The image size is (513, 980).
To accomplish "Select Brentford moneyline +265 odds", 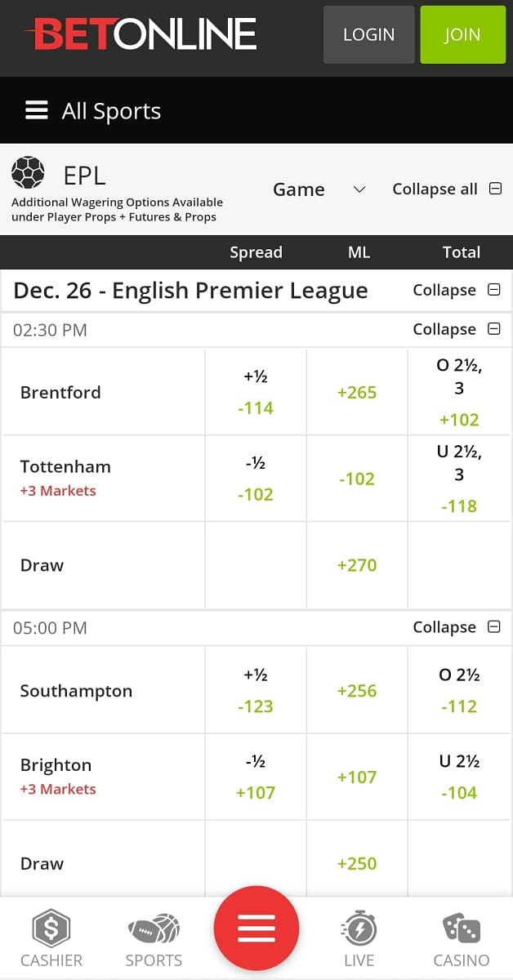I will (357, 392).
